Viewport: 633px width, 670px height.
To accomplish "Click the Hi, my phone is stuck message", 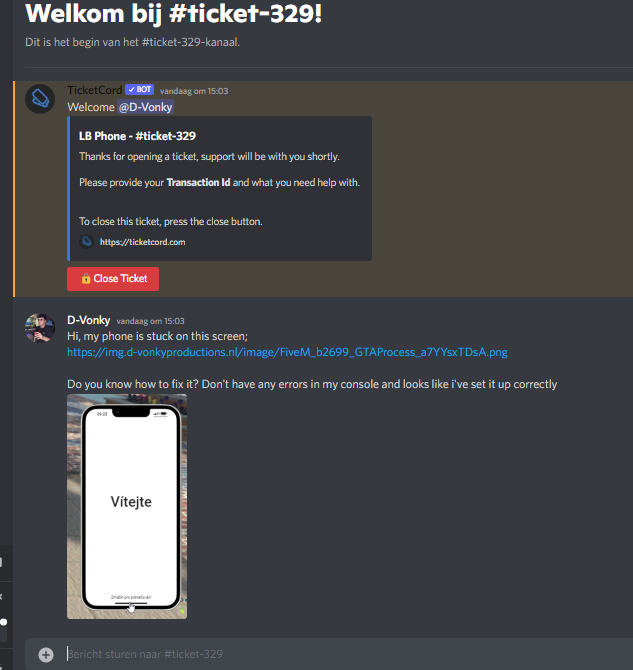I will pyautogui.click(x=157, y=336).
